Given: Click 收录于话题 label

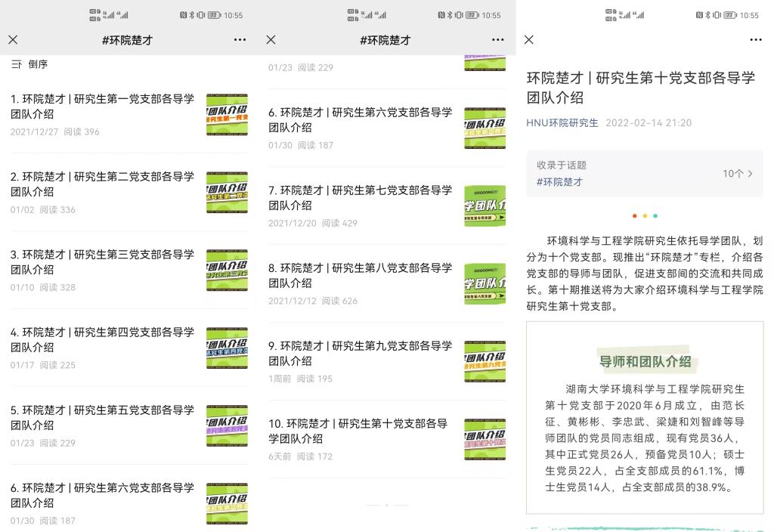Looking at the screenshot, I should 562,165.
